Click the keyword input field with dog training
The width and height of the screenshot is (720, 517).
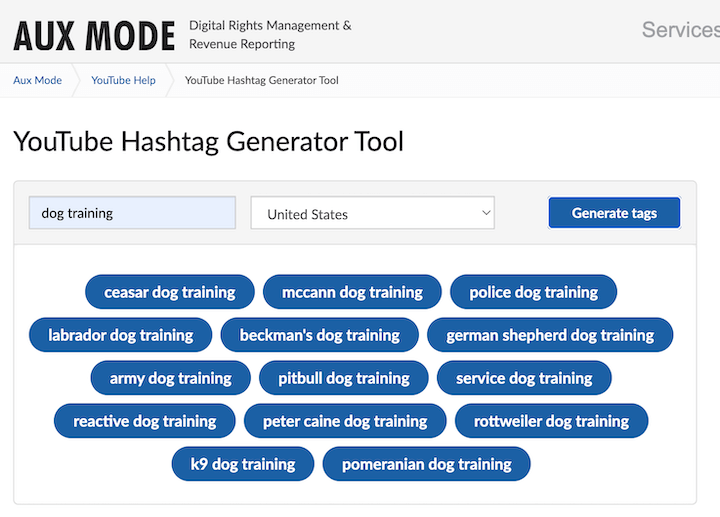pos(132,213)
